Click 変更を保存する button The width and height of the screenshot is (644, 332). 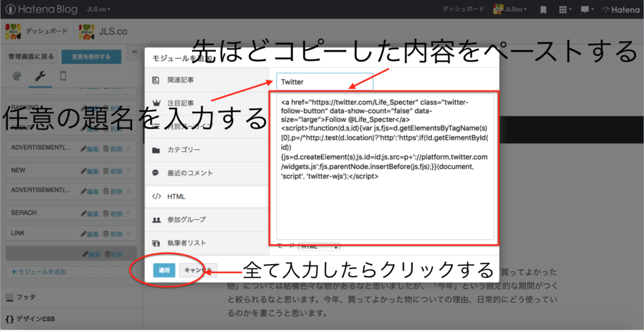(91, 57)
